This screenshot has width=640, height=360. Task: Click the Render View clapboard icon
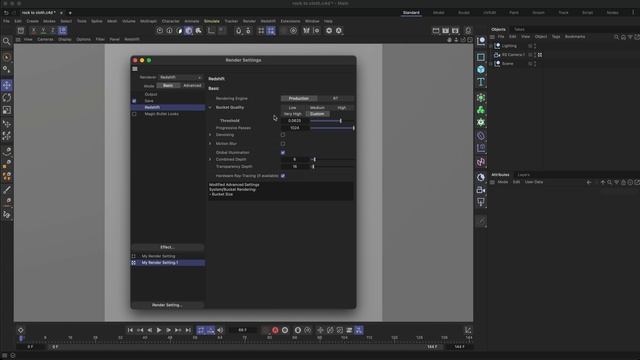436,31
